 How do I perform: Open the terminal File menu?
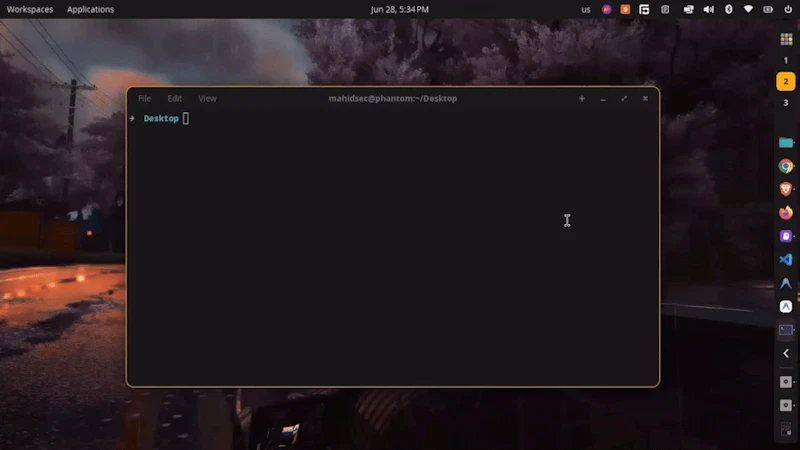pyautogui.click(x=144, y=98)
